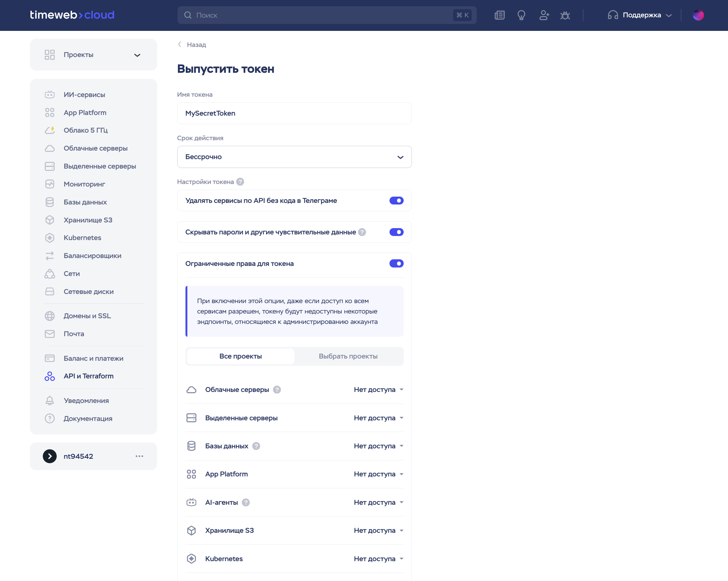Open the user avatar menu
This screenshot has height=581, width=728.
click(698, 15)
